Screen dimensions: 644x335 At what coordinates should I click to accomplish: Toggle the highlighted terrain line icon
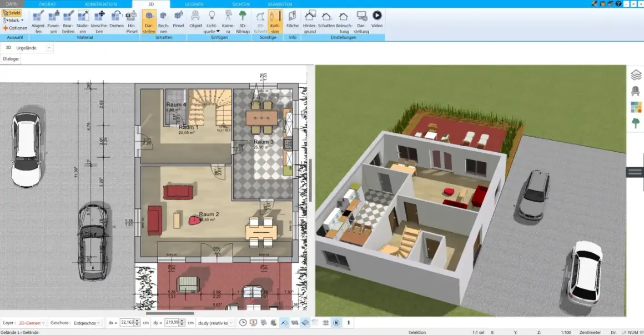click(x=284, y=323)
